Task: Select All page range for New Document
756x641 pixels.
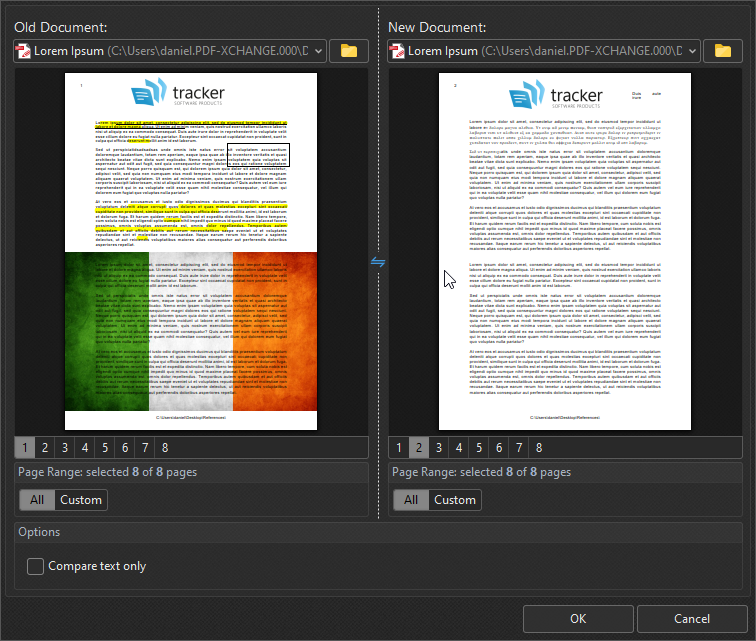Action: pyautogui.click(x=411, y=500)
